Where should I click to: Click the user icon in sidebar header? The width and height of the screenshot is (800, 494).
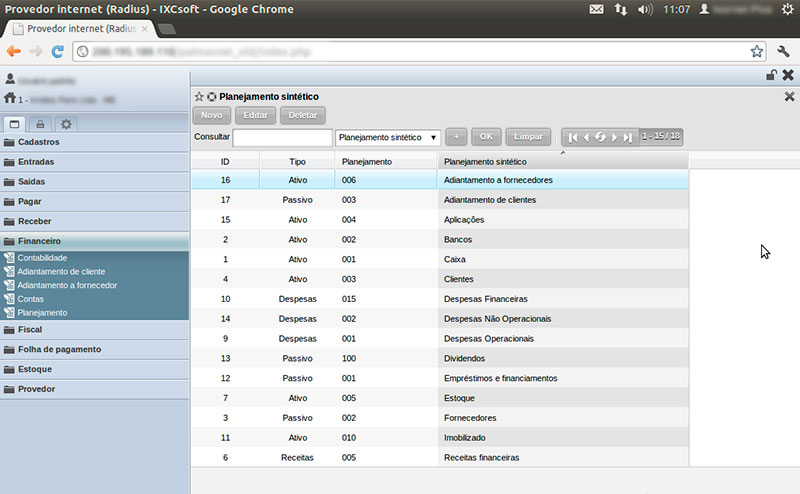pyautogui.click(x=10, y=79)
